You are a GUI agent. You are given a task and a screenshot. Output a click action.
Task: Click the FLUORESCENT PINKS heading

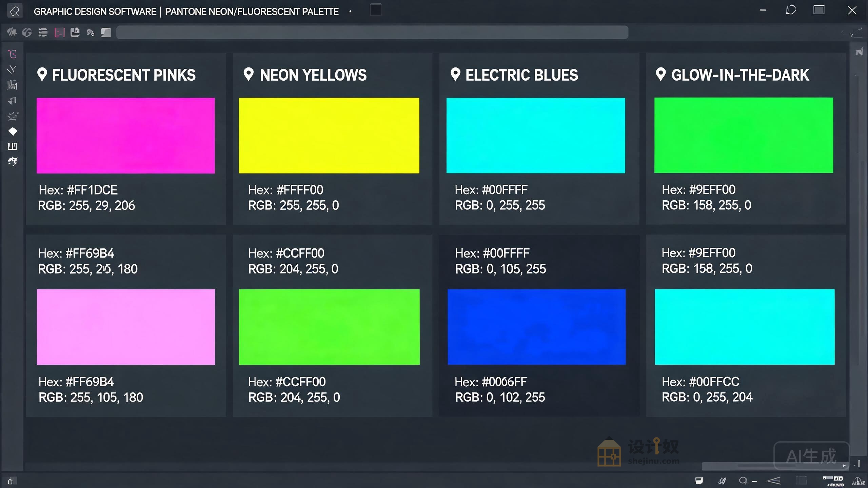coord(124,75)
